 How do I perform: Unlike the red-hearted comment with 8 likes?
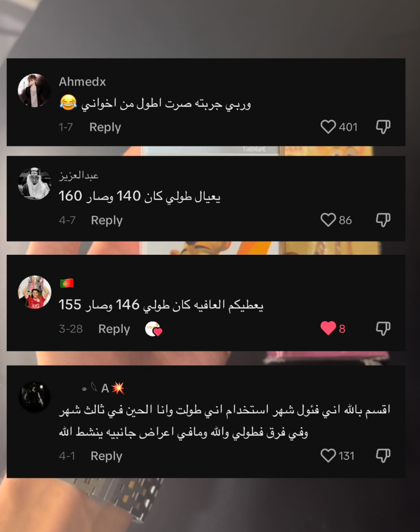tap(328, 328)
